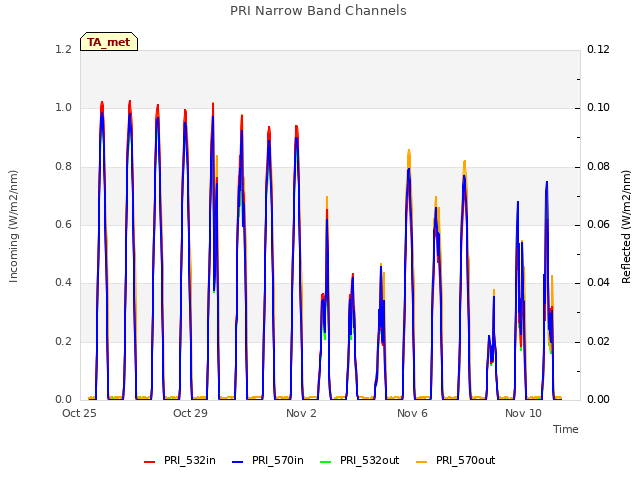Image resolution: width=640 pixels, height=480 pixels.
Task: Click the 0.6 left axis tick label
Action: pyautogui.click(x=63, y=224)
